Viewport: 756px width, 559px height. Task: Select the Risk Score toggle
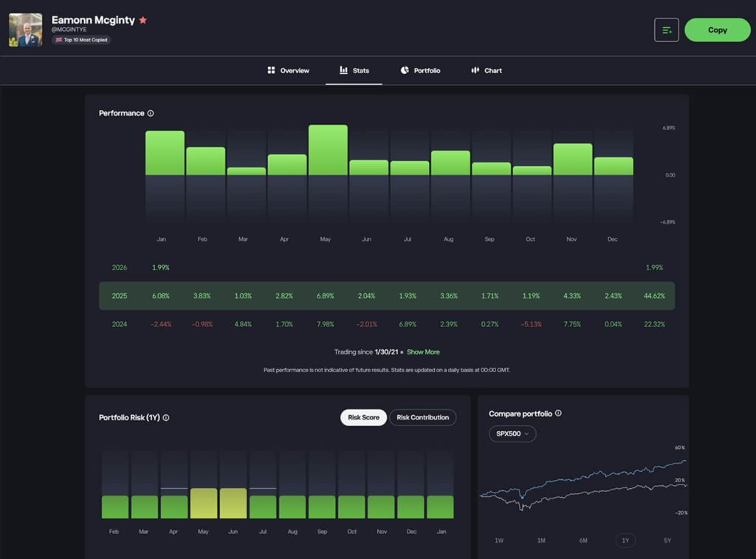tap(363, 418)
